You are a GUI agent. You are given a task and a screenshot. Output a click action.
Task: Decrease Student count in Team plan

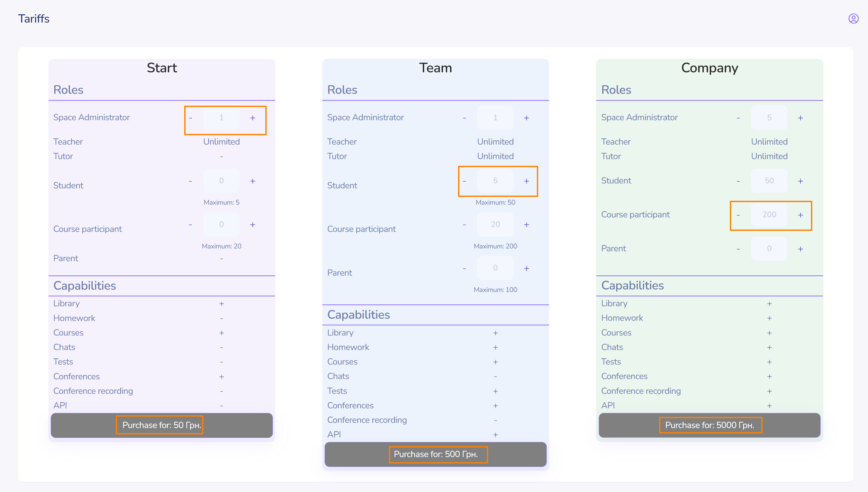pos(464,181)
